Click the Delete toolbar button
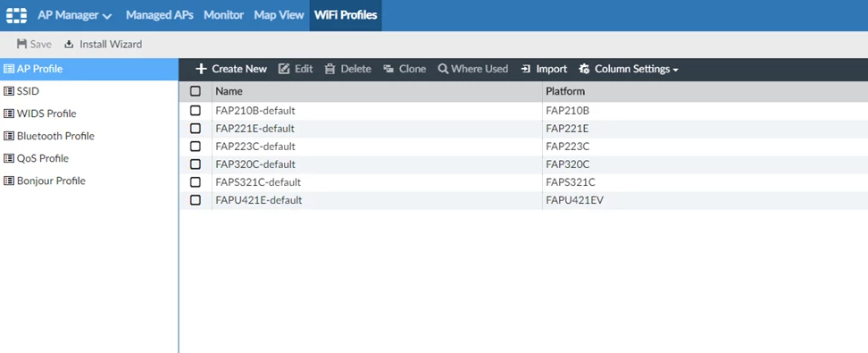 point(347,70)
